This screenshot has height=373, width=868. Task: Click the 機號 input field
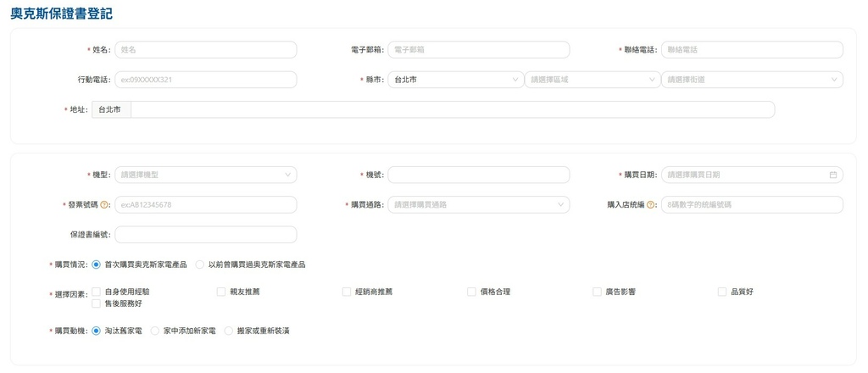click(479, 175)
